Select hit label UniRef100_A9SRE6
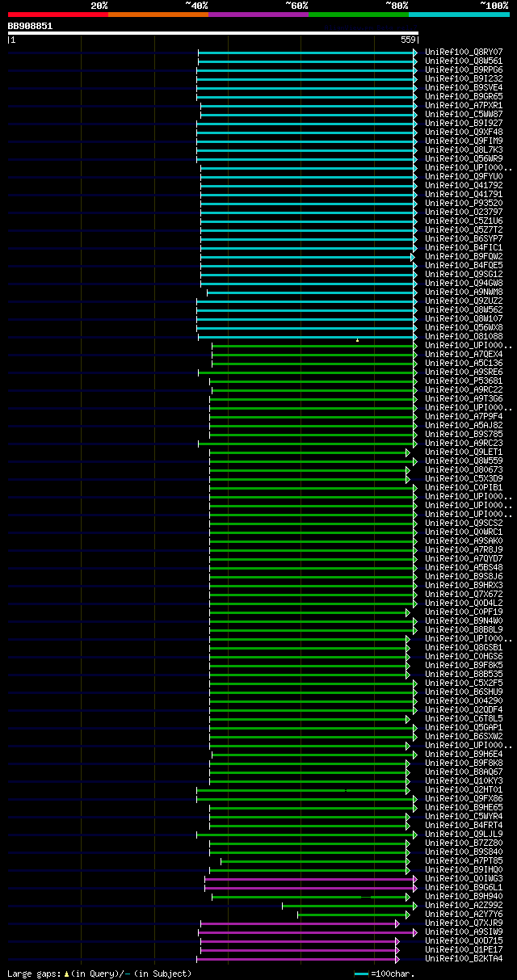 (464, 372)
